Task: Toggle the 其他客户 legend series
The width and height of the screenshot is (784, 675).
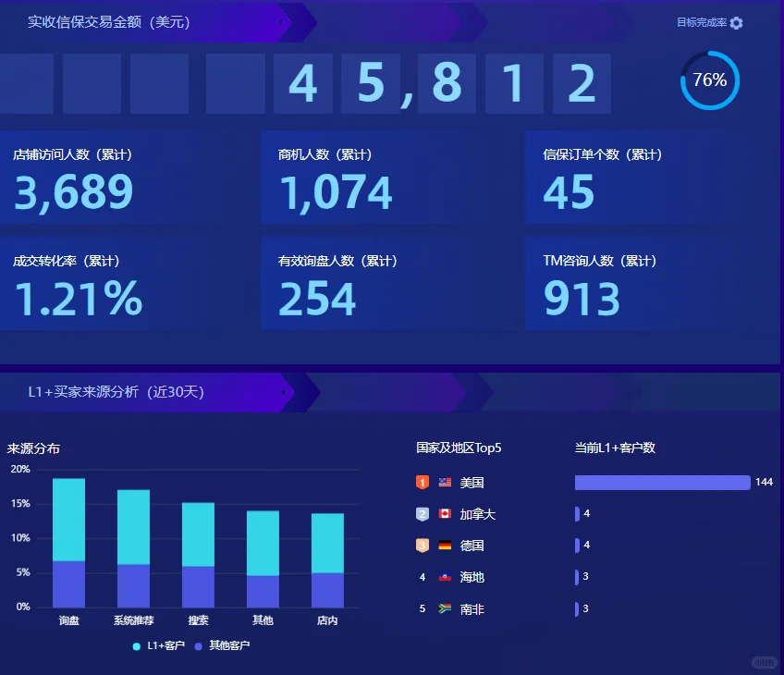Action: coord(222,646)
